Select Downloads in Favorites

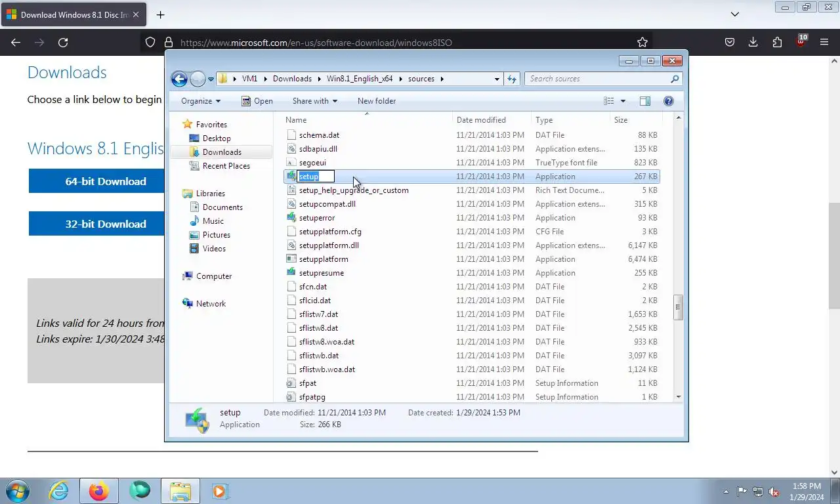[222, 152]
